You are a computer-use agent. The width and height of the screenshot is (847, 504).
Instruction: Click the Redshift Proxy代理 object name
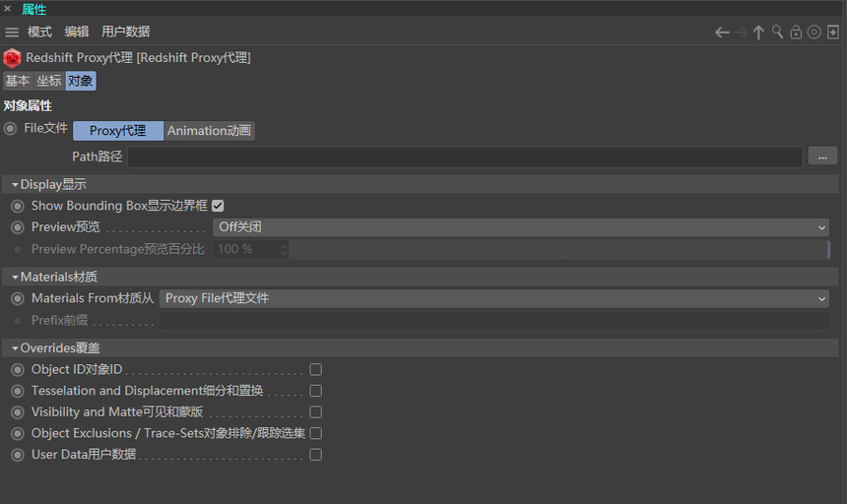[138, 58]
